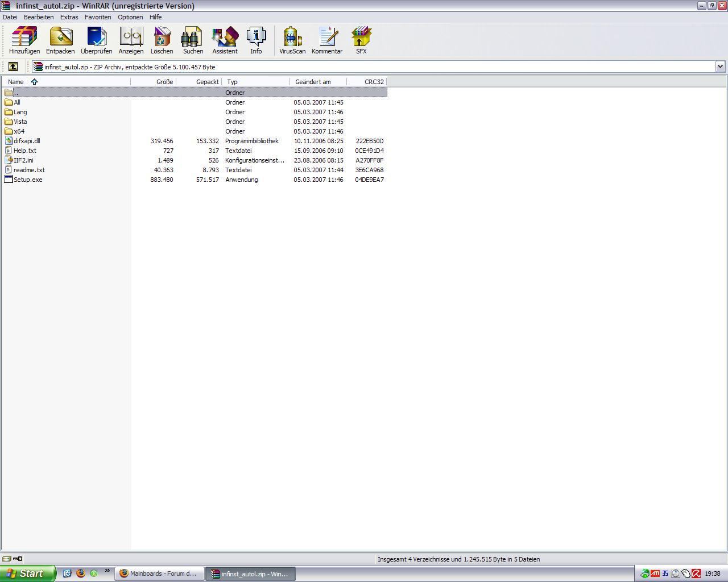Image resolution: width=728 pixels, height=582 pixels.
Task: Click the system tray clock 19:38
Action: [713, 573]
